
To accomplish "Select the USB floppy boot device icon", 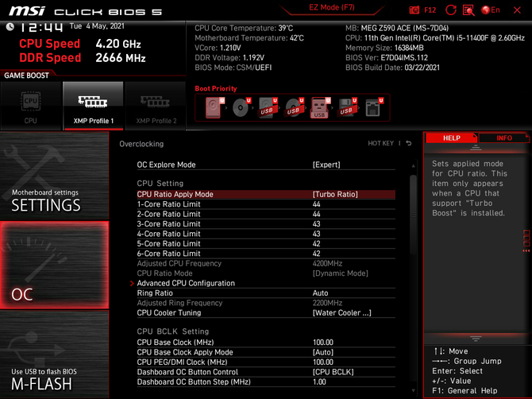I will click(347, 107).
